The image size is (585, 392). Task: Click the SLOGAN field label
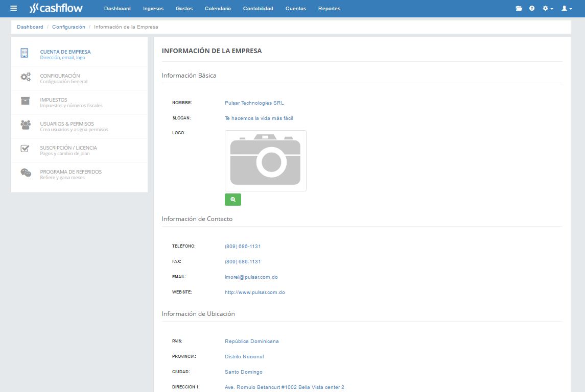click(182, 118)
